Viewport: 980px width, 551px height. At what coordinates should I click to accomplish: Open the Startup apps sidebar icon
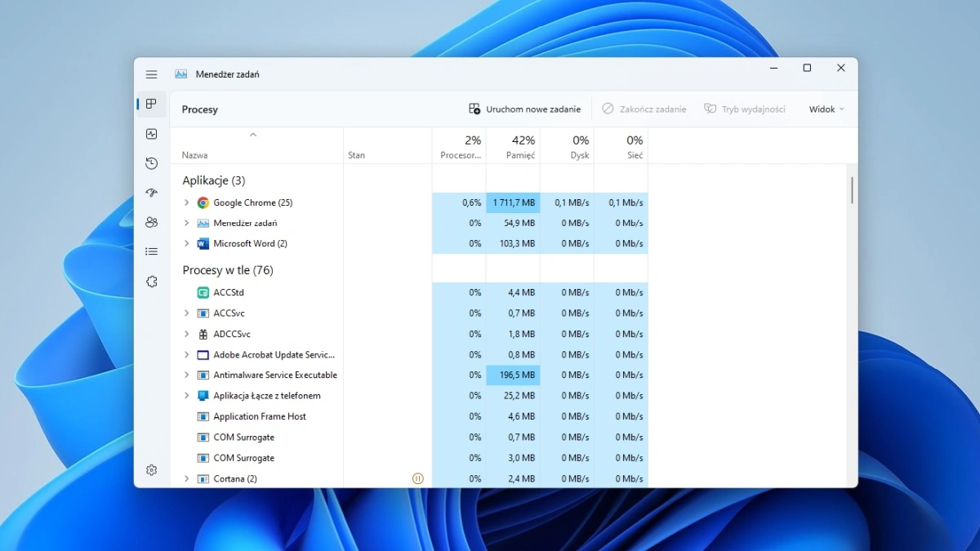point(151,193)
